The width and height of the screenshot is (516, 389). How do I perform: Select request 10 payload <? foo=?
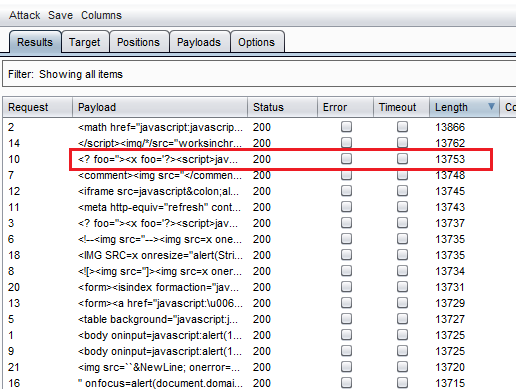point(158,159)
